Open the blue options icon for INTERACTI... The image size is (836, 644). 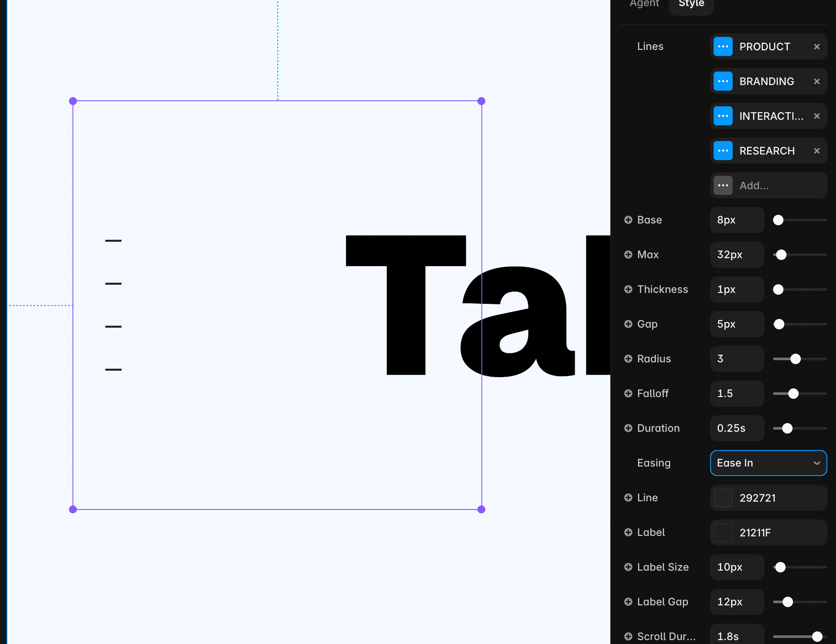click(x=723, y=116)
